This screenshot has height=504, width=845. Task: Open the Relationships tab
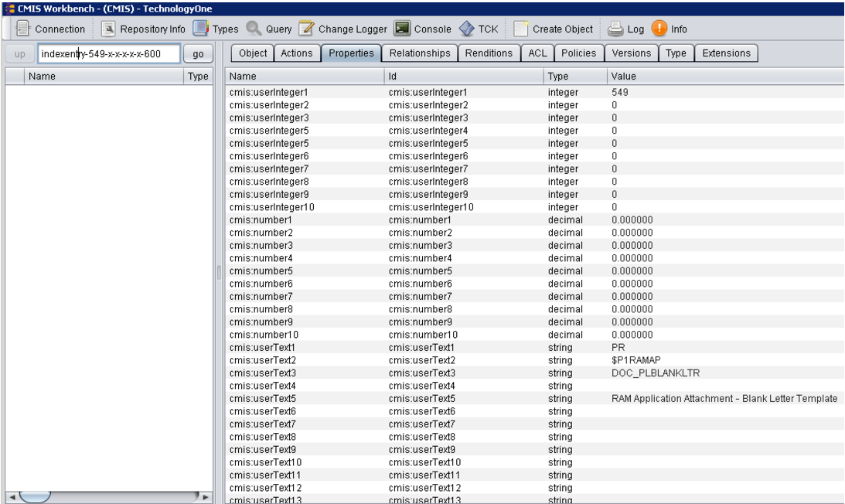click(x=420, y=53)
